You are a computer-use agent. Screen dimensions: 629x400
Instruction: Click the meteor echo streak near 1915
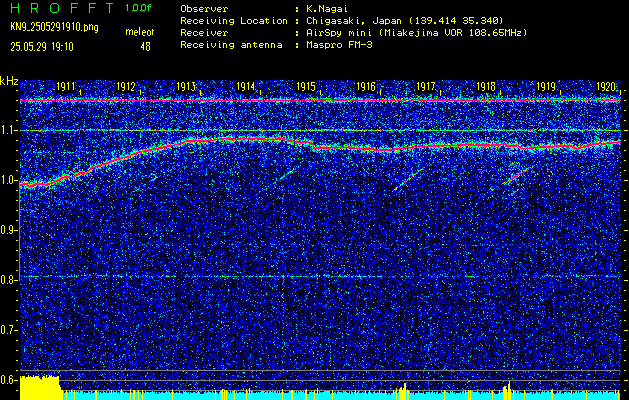288,173
